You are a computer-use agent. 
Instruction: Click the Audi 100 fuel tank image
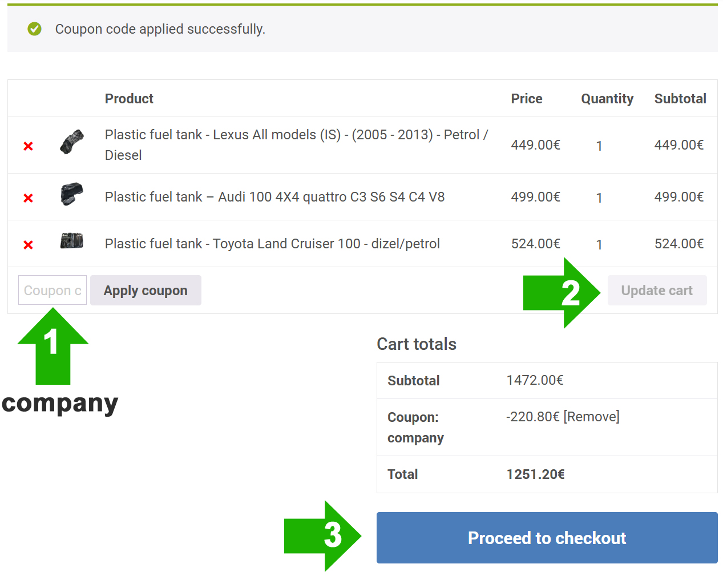72,194
